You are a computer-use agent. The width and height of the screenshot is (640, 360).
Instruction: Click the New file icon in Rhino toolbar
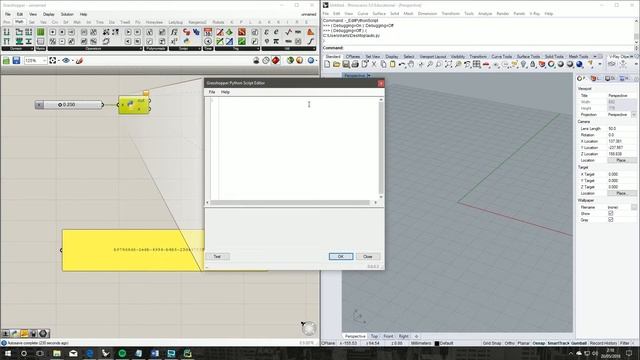point(327,64)
